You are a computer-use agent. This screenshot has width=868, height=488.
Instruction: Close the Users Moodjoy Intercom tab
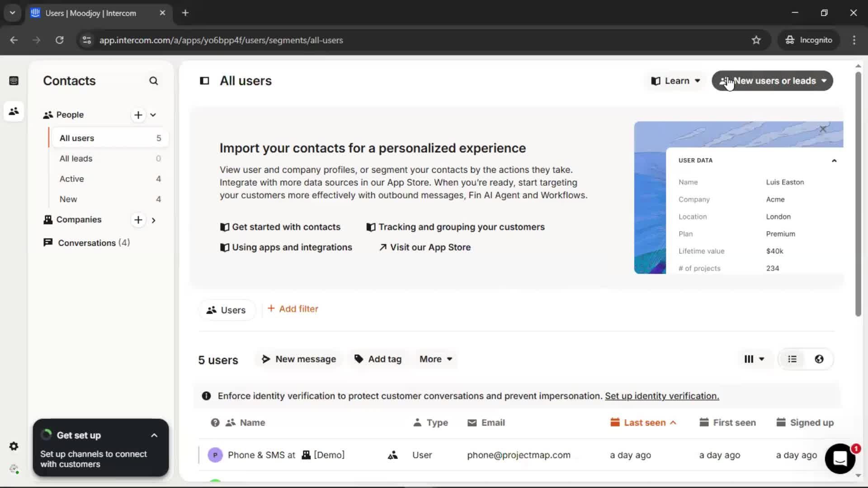click(162, 13)
